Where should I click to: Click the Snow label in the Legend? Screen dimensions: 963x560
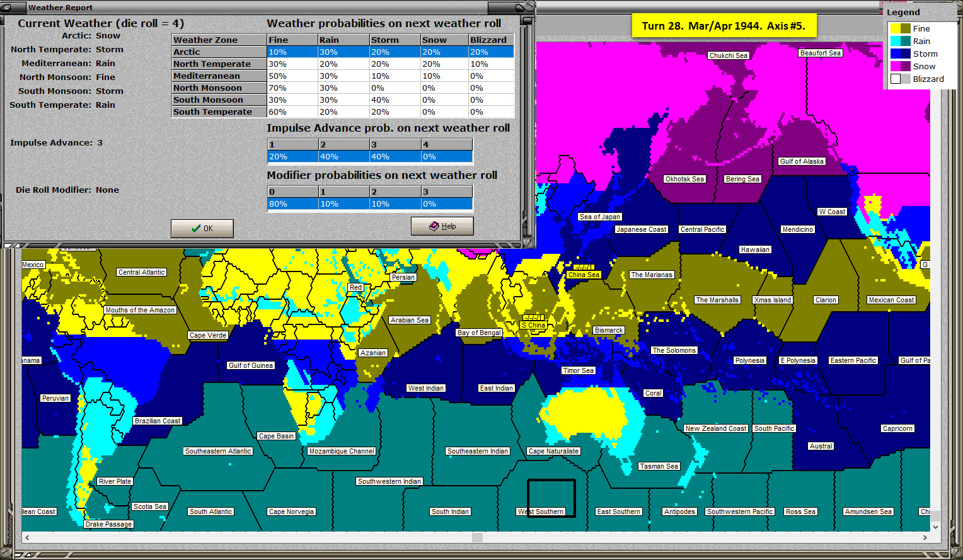[x=924, y=66]
